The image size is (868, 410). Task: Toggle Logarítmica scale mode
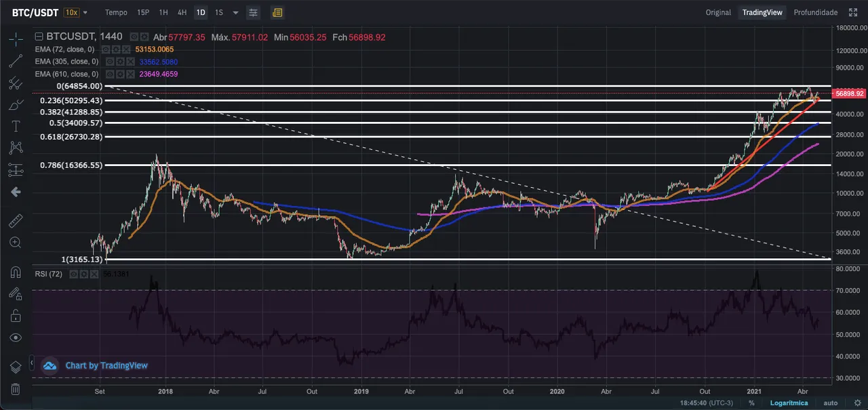(789, 403)
